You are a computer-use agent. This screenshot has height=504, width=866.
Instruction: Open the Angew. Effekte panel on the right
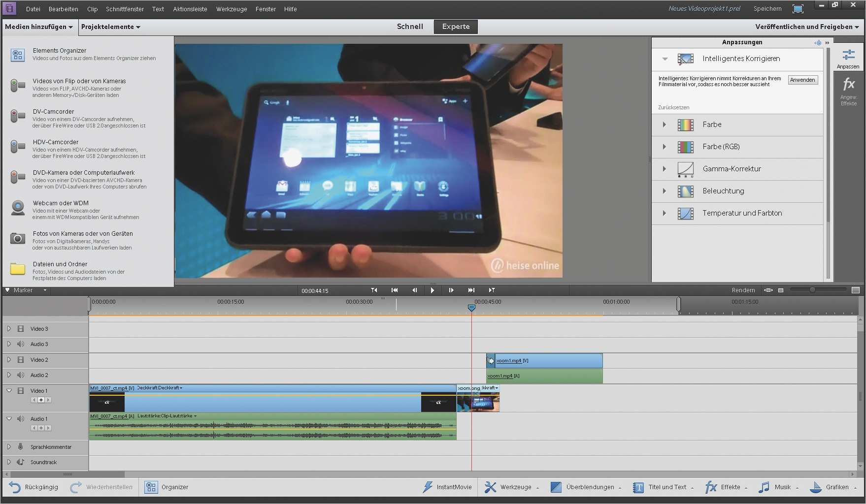849,89
